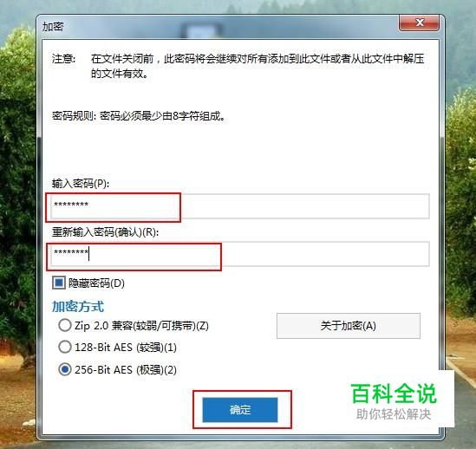The image size is (476, 449).
Task: Click the 注意 notice text at top
Action: coord(238,66)
